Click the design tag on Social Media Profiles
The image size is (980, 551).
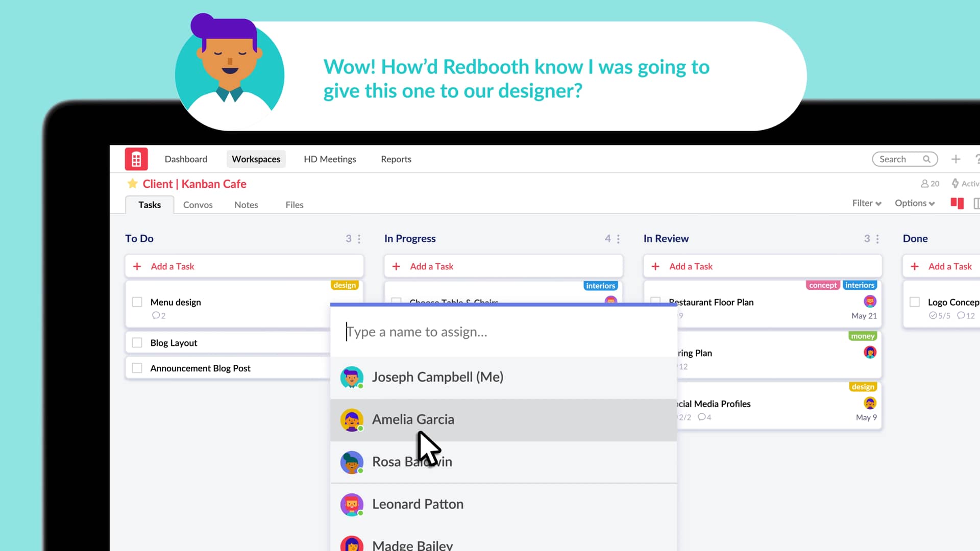(x=863, y=387)
